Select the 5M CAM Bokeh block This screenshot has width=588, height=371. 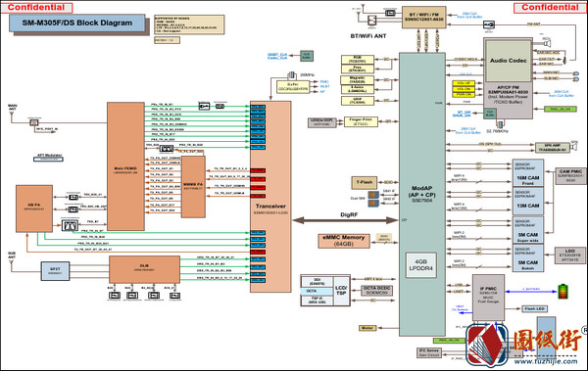(528, 258)
